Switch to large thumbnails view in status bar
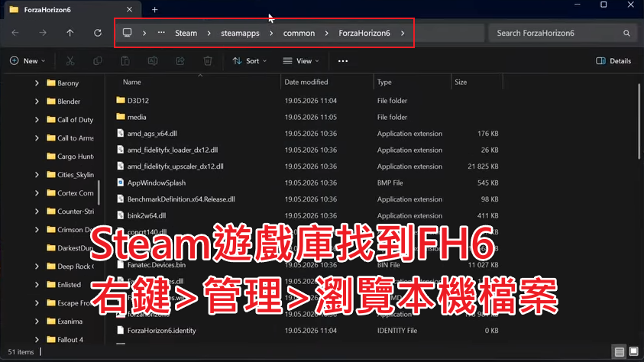 (634, 352)
